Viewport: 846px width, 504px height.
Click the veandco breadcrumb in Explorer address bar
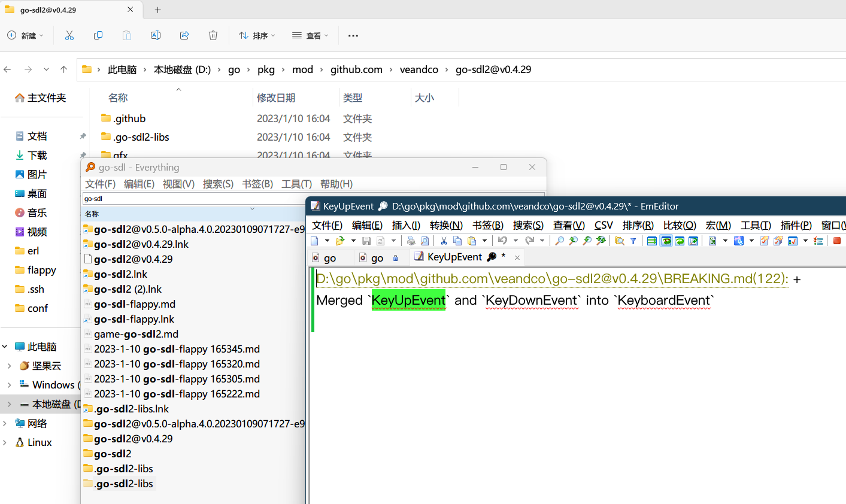[419, 69]
